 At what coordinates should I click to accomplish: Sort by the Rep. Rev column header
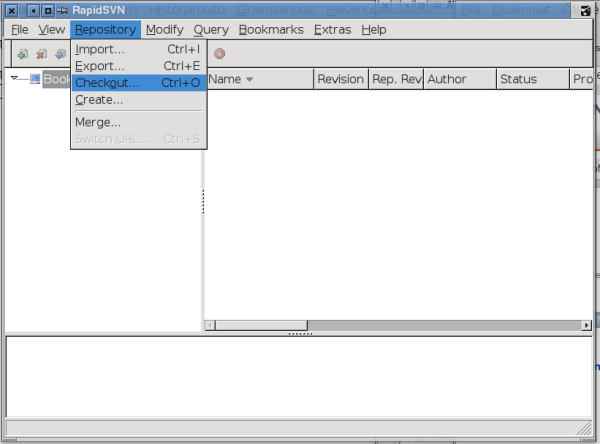tap(396, 79)
